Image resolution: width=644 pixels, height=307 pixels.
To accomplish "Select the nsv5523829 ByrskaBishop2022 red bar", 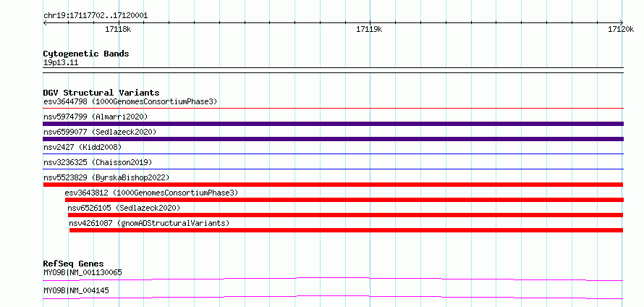I will coord(333,185).
